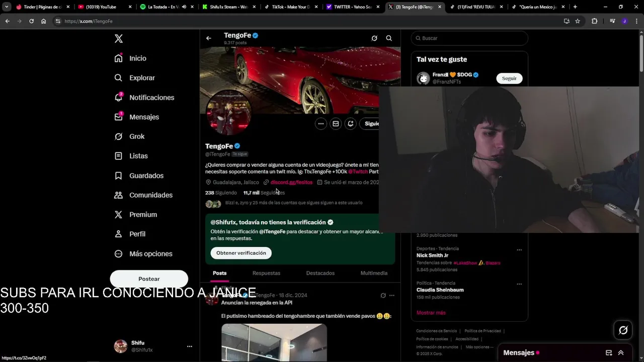This screenshot has width=644, height=362.
Task: Open Premium in the sidebar
Action: [136, 215]
